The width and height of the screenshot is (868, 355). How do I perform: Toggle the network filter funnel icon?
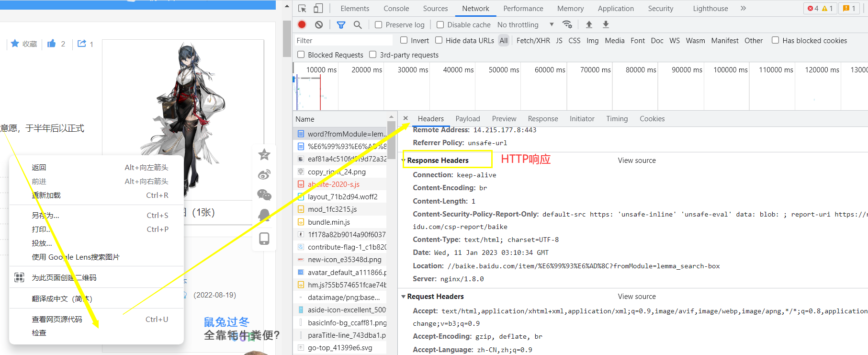coord(341,24)
